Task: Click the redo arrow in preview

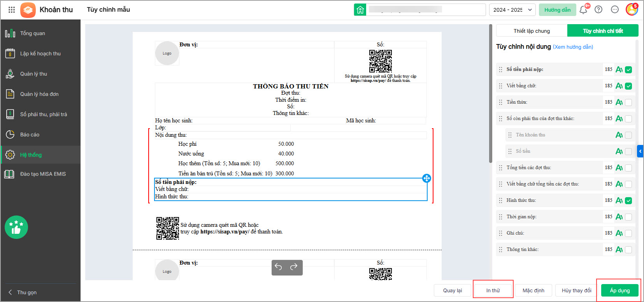Action: [x=294, y=267]
